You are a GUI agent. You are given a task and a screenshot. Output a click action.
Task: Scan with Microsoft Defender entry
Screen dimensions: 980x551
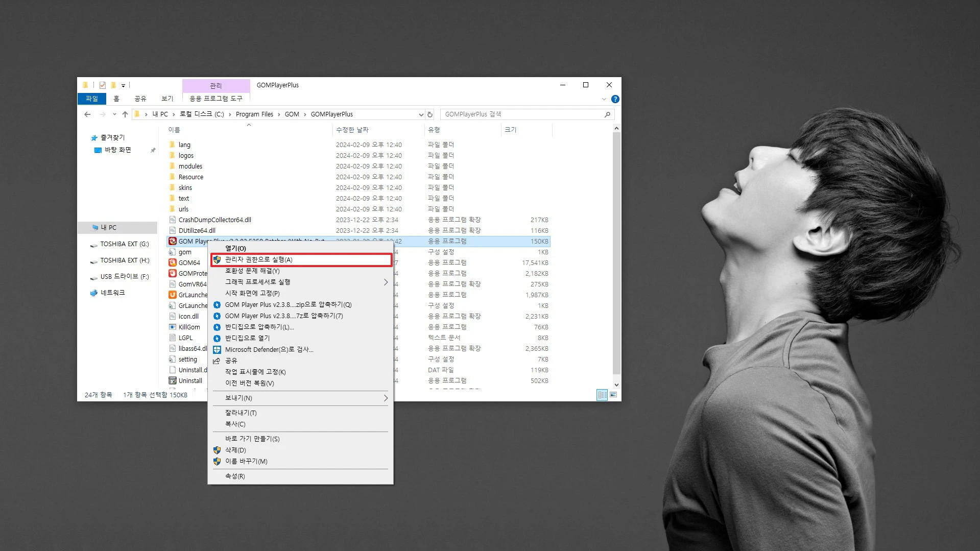click(301, 349)
